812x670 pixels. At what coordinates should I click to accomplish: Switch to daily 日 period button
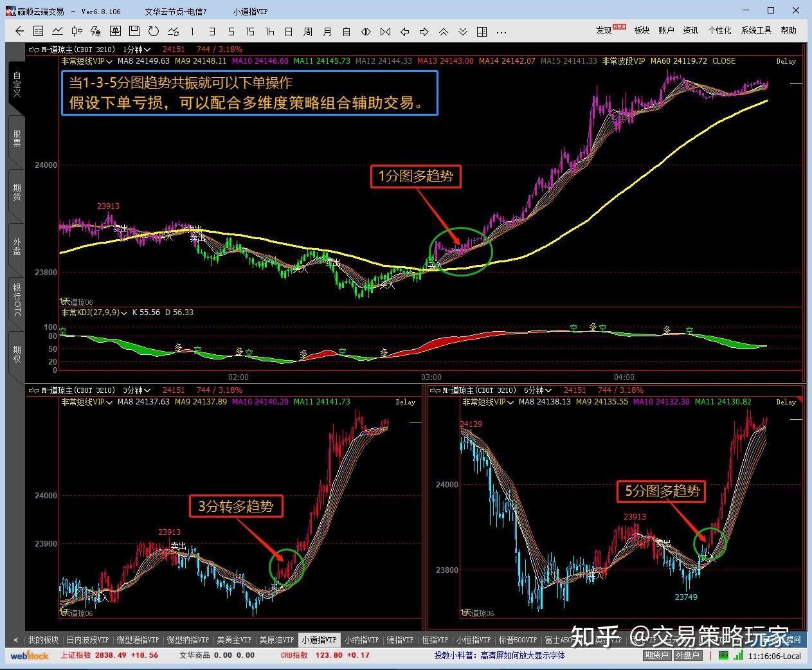click(289, 32)
